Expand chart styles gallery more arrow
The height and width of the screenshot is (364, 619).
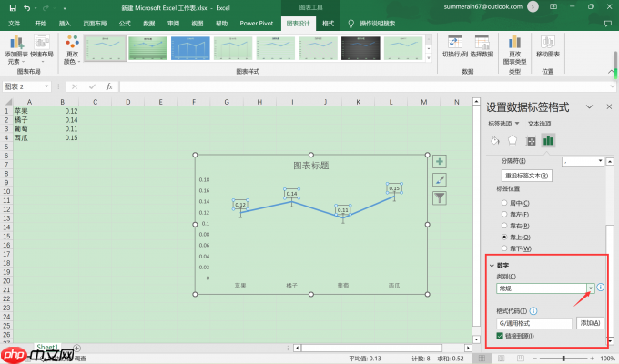(429, 58)
